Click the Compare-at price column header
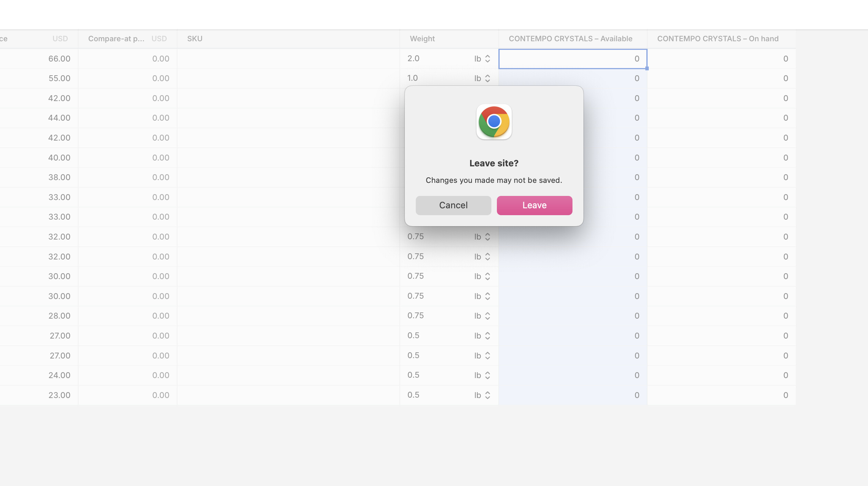The image size is (868, 486). 116,38
